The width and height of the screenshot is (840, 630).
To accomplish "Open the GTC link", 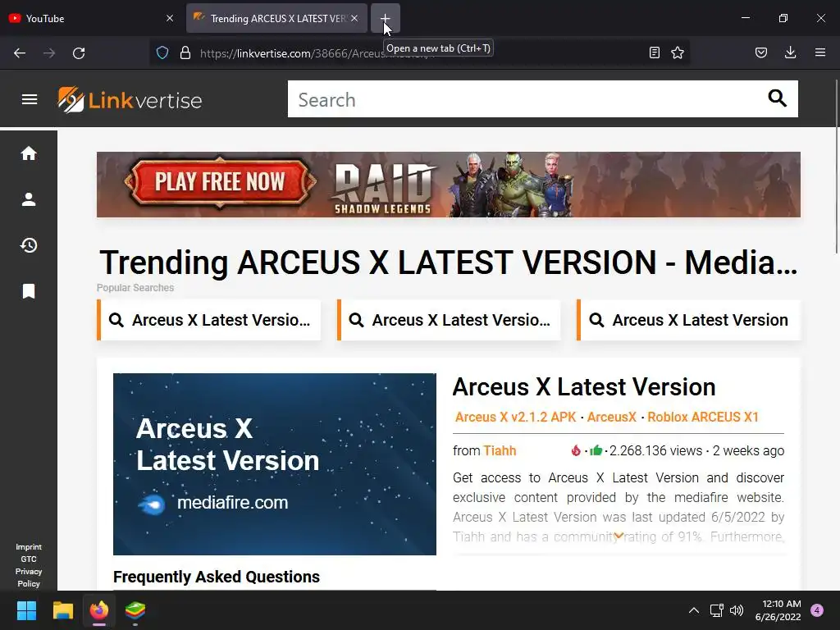I will tap(29, 559).
